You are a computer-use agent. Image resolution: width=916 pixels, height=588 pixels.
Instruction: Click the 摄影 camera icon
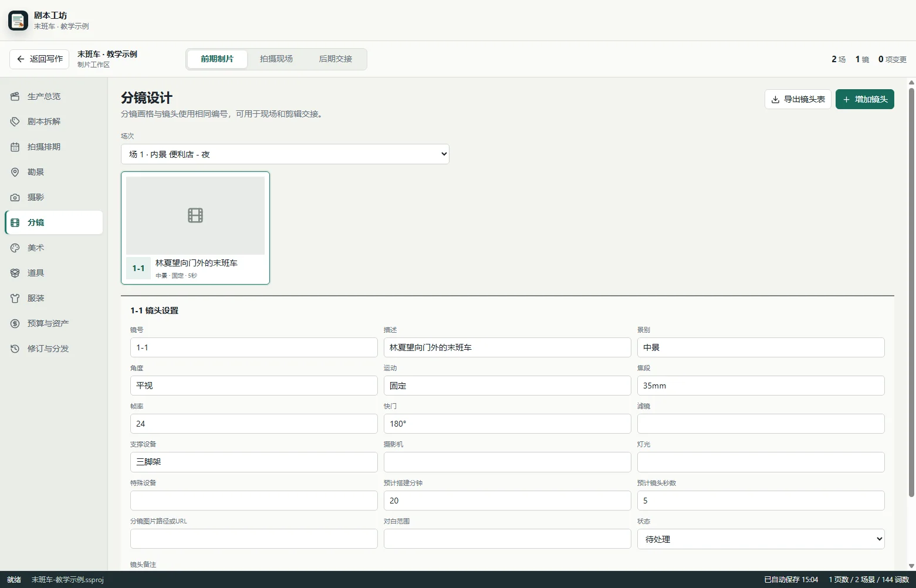pos(15,197)
